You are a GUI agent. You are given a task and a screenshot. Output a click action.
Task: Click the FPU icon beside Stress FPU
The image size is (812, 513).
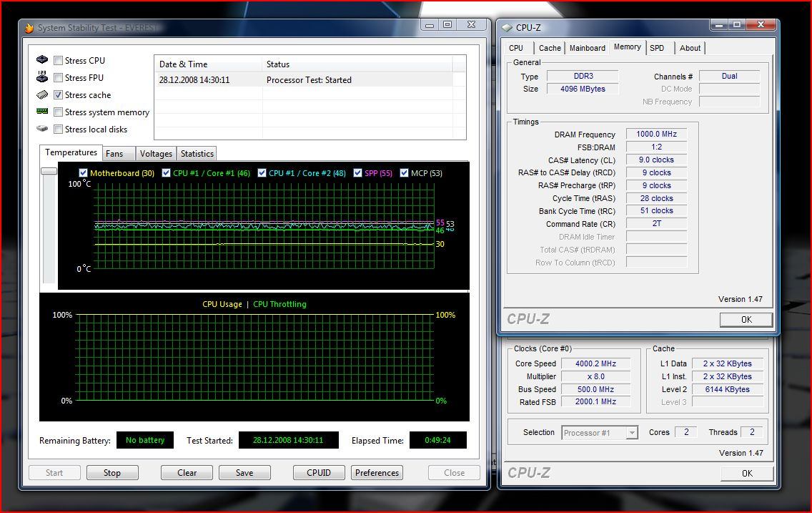(x=42, y=77)
